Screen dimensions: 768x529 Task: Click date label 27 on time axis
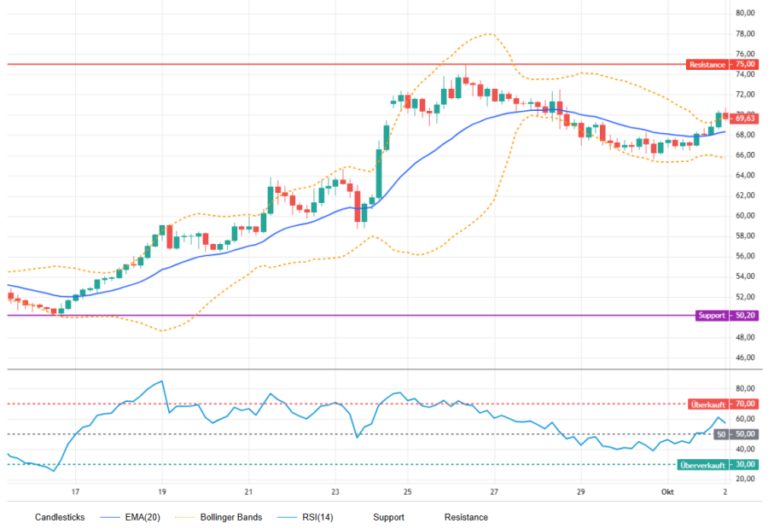pos(494,492)
